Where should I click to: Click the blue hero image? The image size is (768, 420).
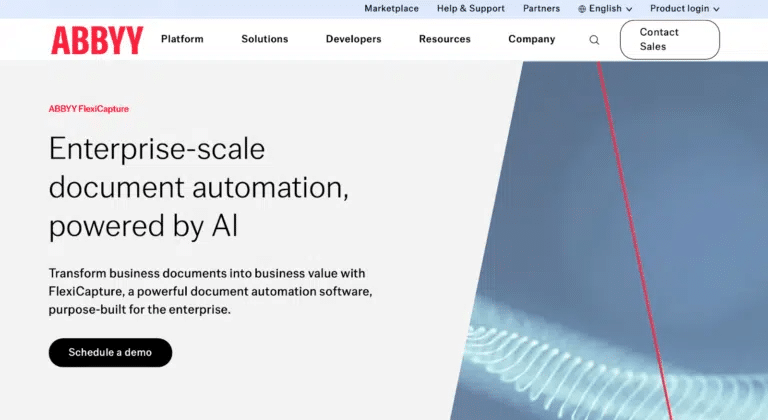[609, 240]
